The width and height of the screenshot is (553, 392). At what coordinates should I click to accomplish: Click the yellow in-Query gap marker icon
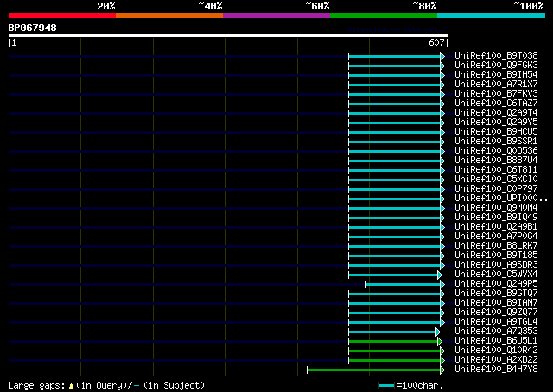pyautogui.click(x=71, y=386)
